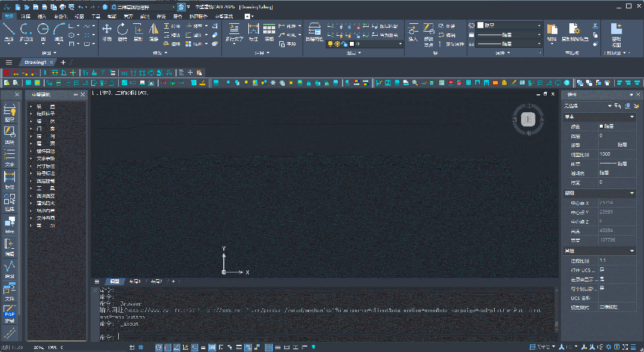
Task: Activate the 旋转 (Rotate) tool
Action: 122,32
